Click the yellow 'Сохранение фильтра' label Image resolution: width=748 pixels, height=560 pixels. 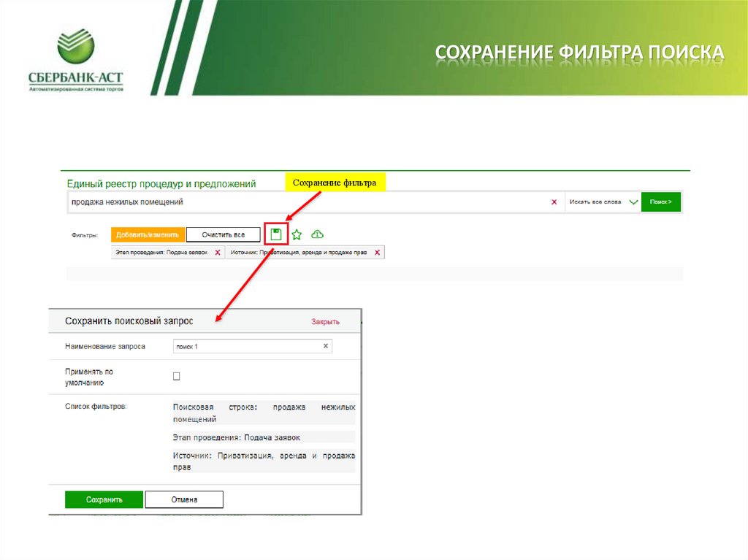[336, 182]
